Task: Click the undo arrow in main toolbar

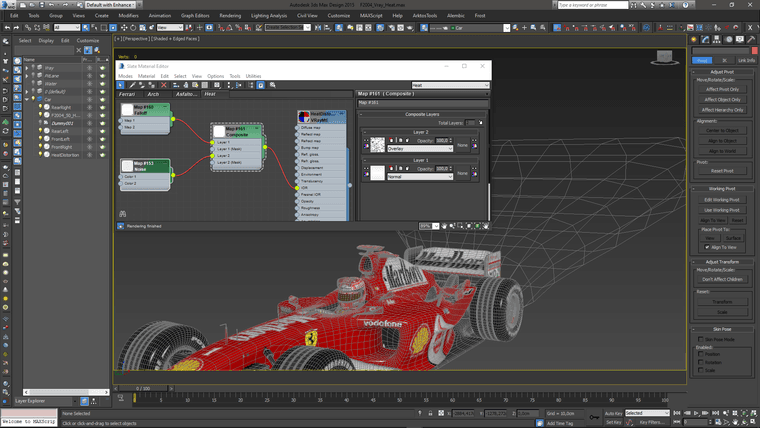Action: [x=7, y=27]
